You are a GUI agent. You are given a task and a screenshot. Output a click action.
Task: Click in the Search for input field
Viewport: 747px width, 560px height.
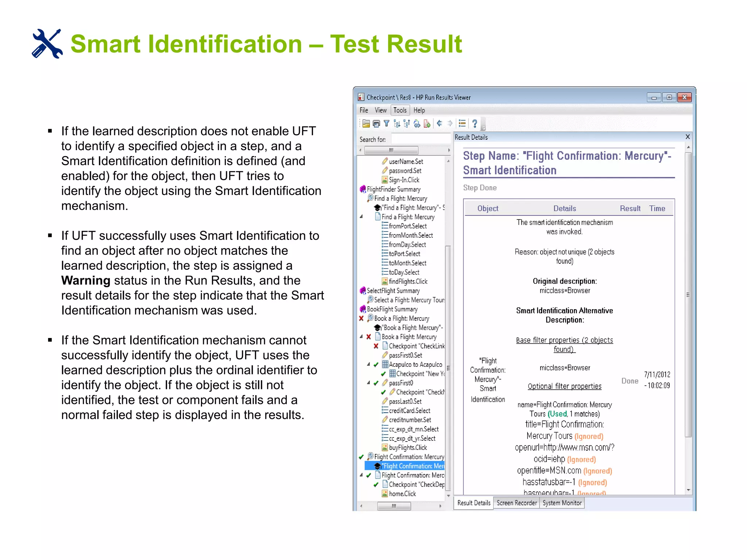pos(421,139)
